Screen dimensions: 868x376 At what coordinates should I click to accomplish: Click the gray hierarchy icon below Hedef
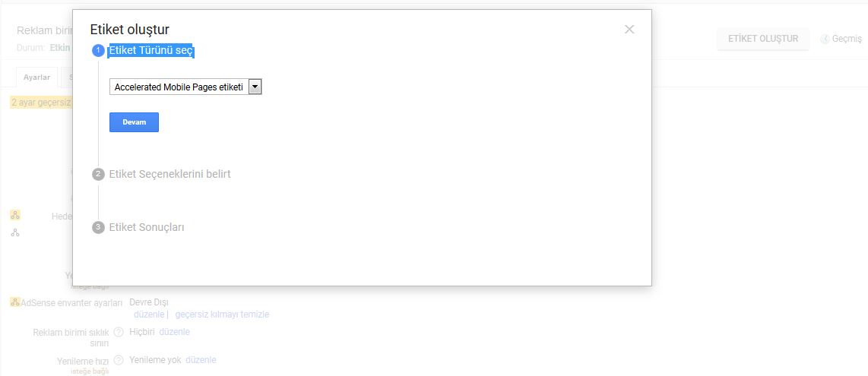click(15, 232)
